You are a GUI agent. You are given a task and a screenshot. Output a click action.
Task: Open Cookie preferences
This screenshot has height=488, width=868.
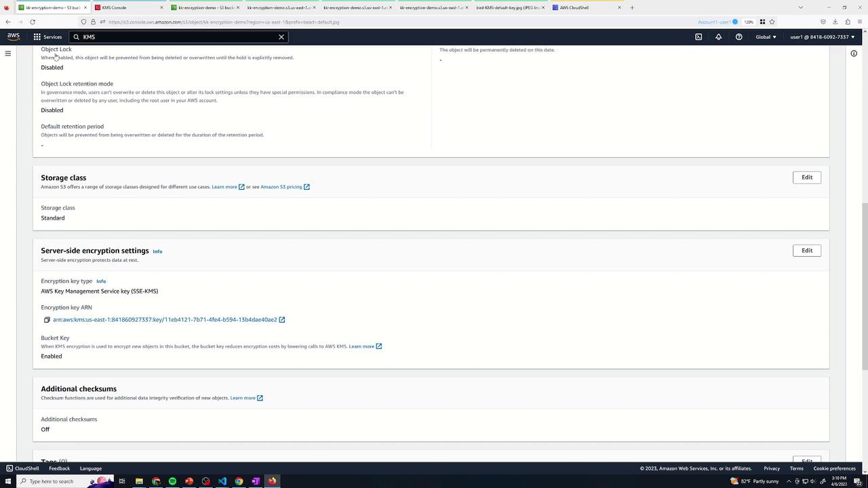pyautogui.click(x=835, y=468)
